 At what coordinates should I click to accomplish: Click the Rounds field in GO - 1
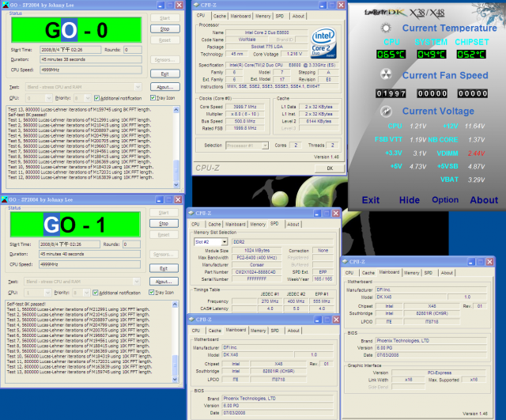pos(132,244)
